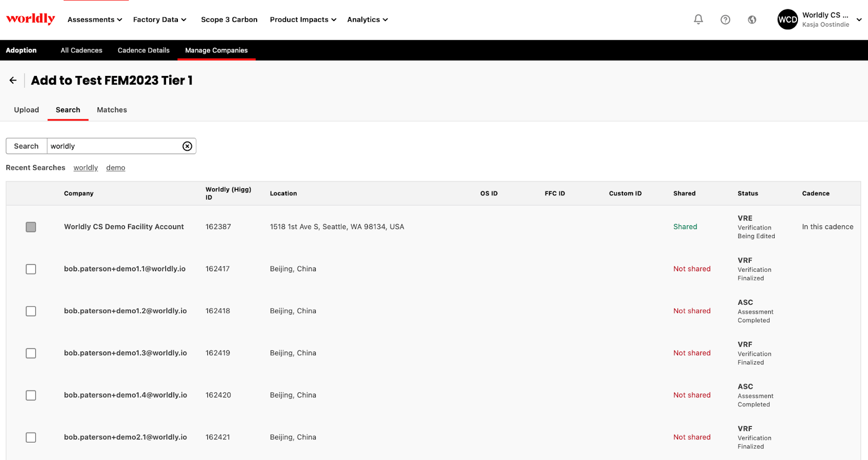Open the help question mark icon
This screenshot has height=460, width=868.
click(x=725, y=20)
